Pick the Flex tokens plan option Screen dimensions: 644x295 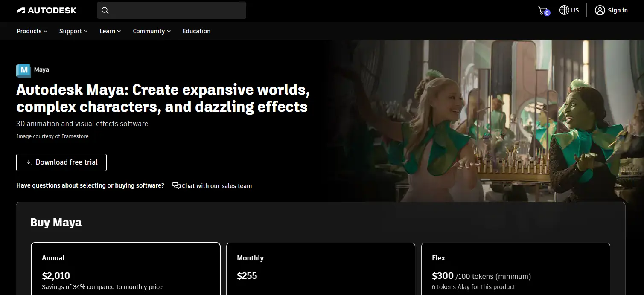516,269
